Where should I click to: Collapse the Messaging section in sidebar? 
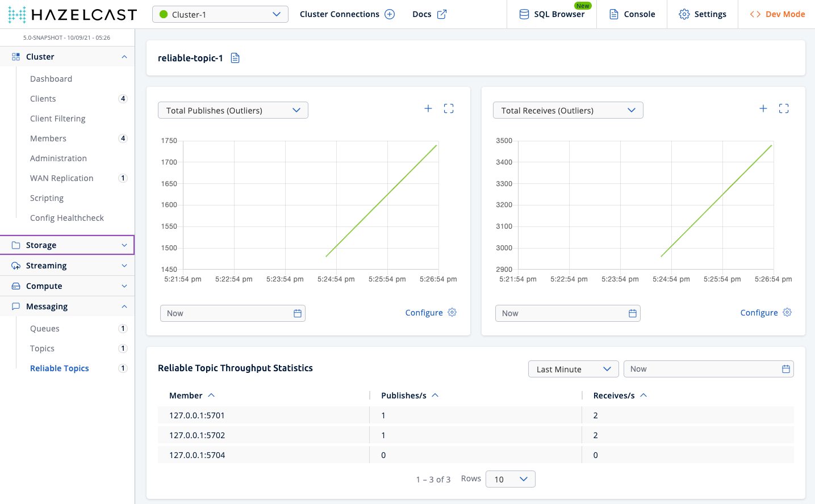pyautogui.click(x=67, y=306)
